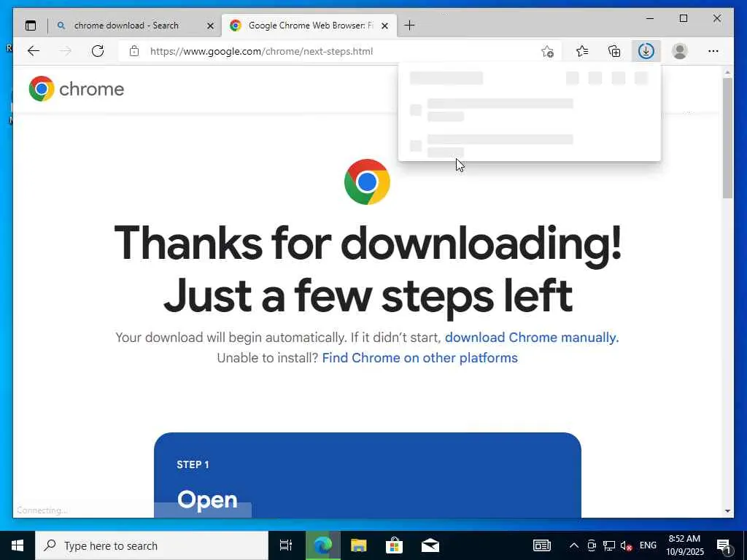Go back to the previous page

tap(34, 51)
